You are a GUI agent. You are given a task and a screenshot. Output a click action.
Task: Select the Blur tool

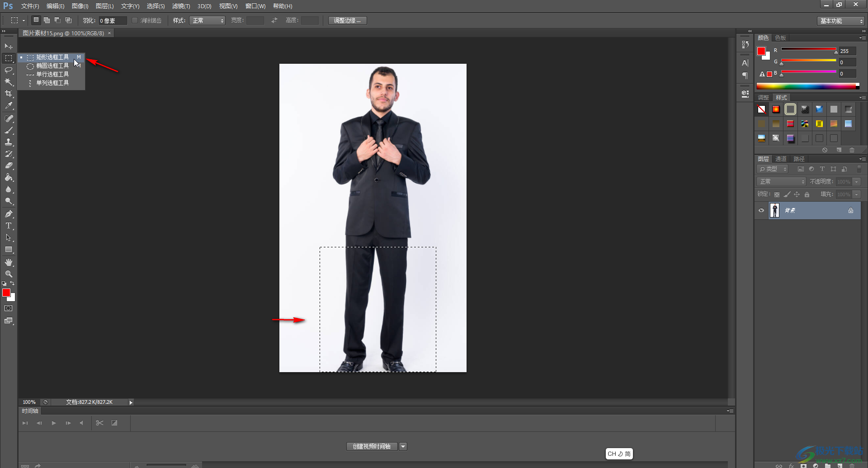(x=9, y=189)
